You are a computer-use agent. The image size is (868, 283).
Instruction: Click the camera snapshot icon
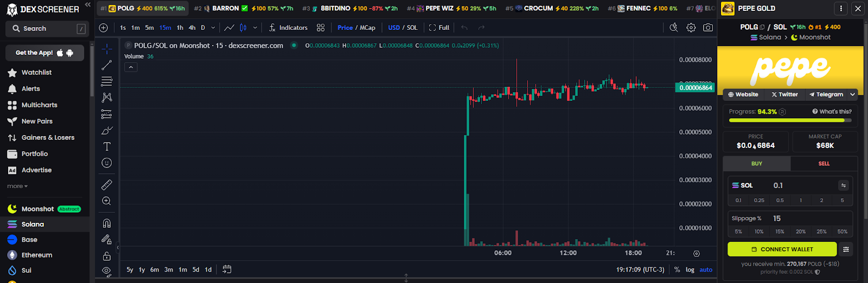708,28
